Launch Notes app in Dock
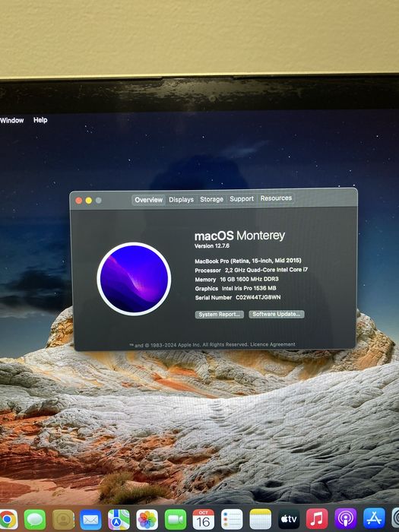 pos(260,519)
